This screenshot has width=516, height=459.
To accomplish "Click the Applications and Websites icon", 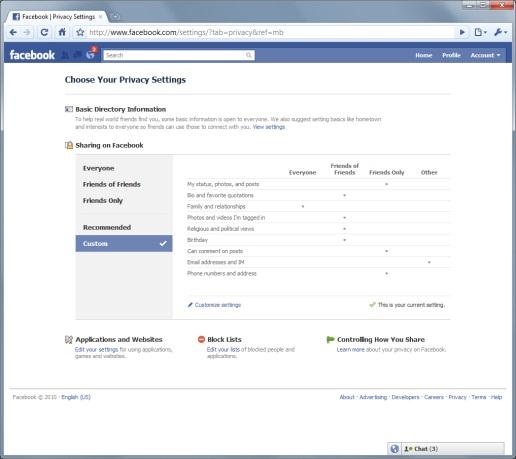I will pos(69,339).
